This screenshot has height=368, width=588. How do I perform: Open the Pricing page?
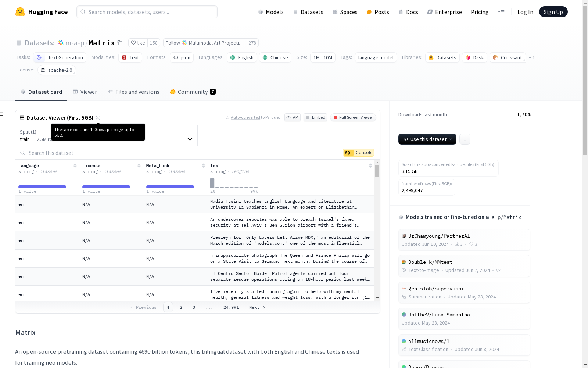[x=480, y=12]
